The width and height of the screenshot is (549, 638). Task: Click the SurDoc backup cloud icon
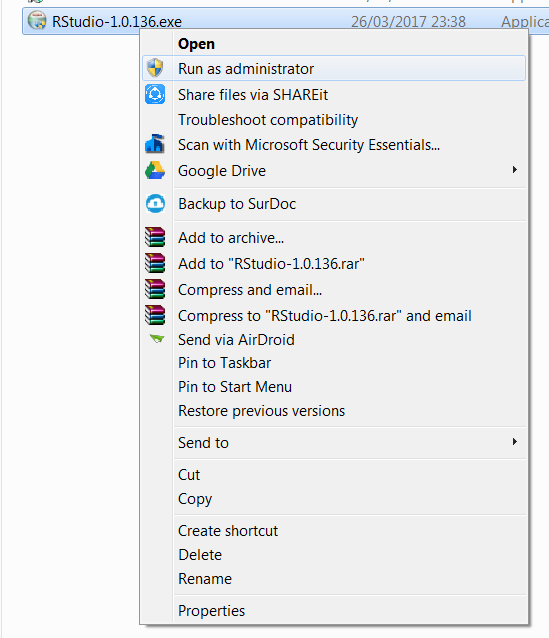(155, 203)
